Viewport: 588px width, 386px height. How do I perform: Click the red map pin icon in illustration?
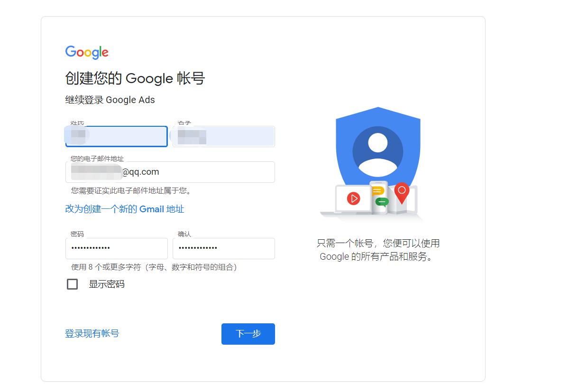click(x=403, y=194)
